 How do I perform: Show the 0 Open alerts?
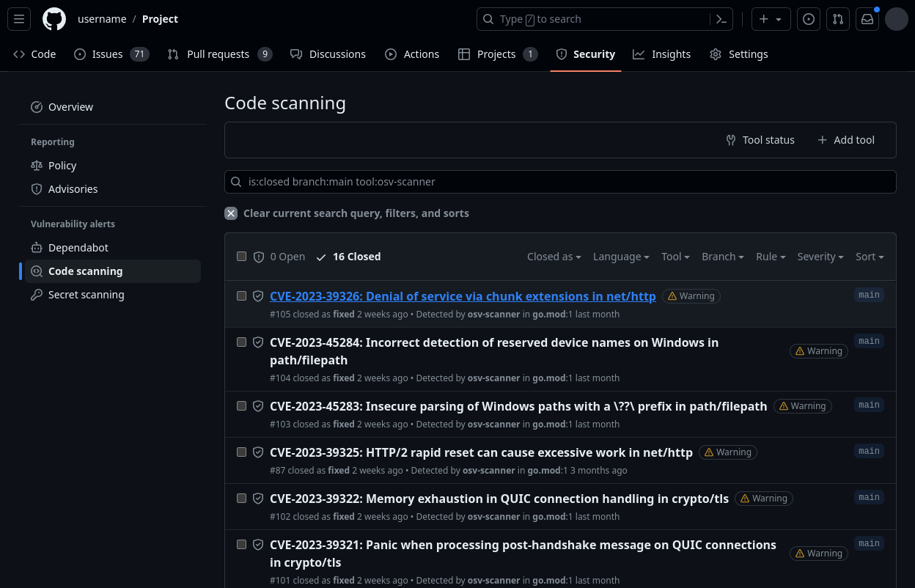[279, 257]
